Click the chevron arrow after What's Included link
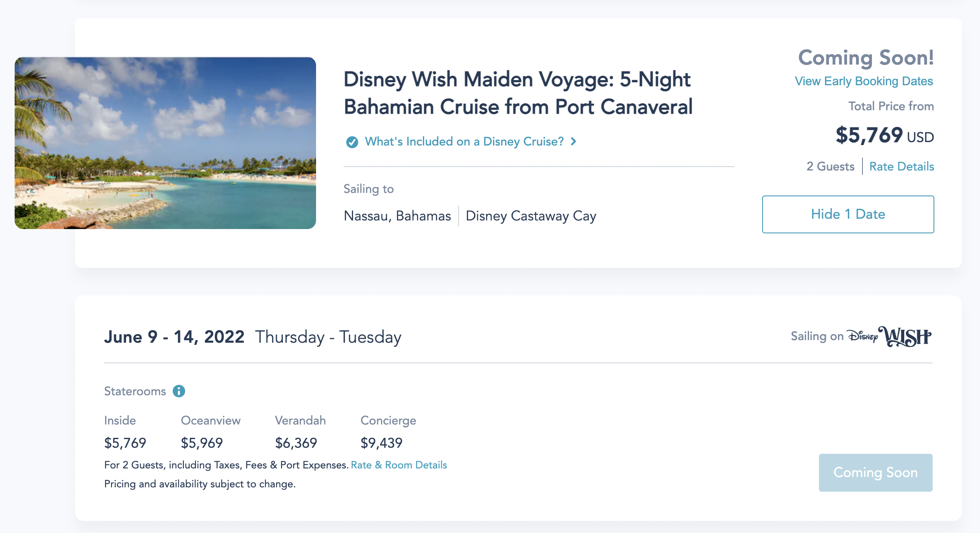The height and width of the screenshot is (533, 980). coord(574,142)
